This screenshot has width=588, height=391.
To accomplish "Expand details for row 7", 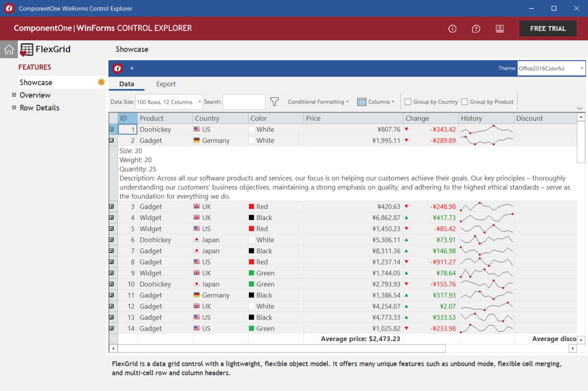I will (x=112, y=251).
